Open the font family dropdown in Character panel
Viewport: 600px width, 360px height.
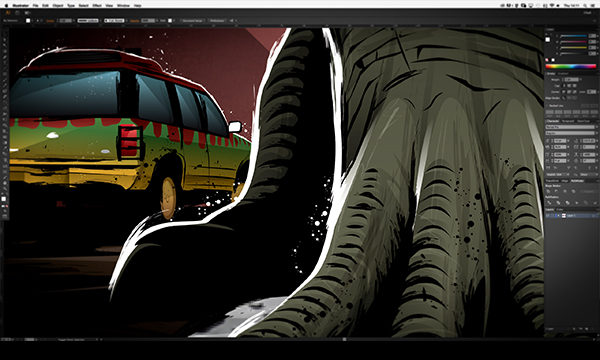(571, 127)
